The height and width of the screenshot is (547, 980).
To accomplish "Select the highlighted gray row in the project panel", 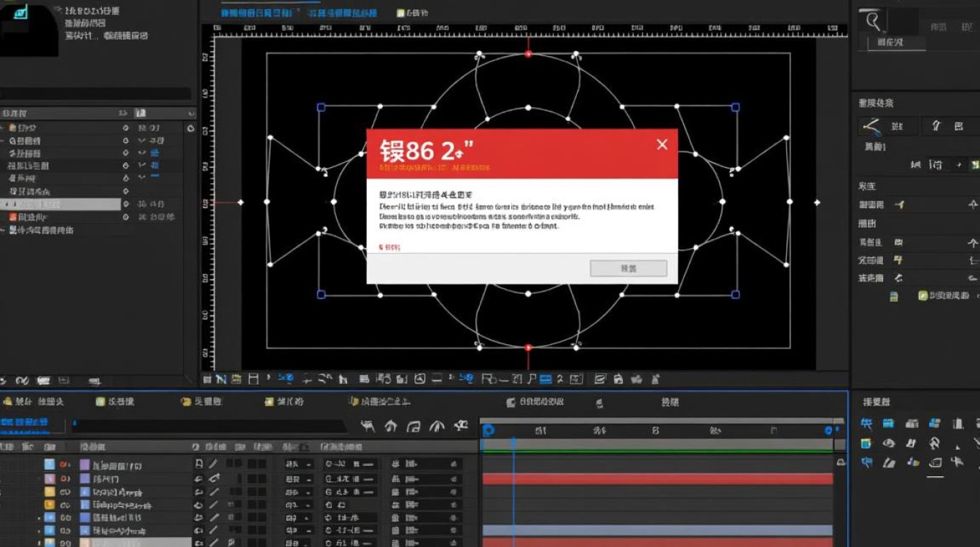I will [x=61, y=204].
